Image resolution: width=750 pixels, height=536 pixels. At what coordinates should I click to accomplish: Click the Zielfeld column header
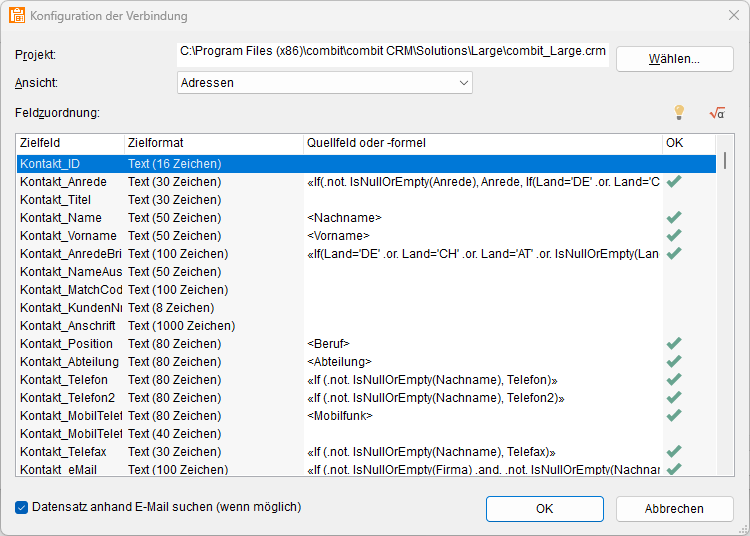(70, 144)
